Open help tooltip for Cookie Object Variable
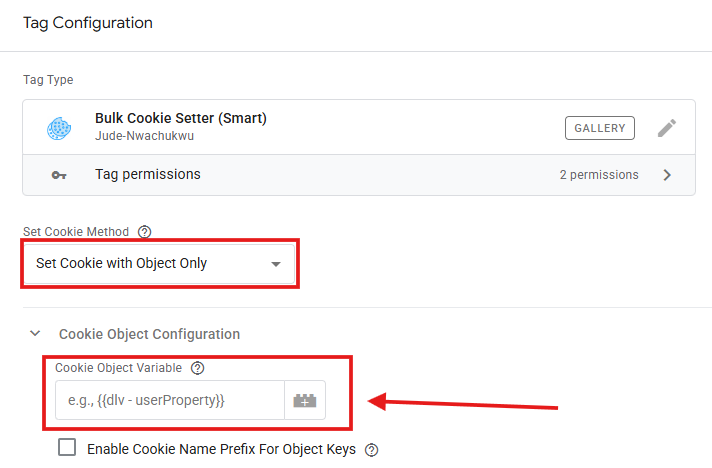This screenshot has width=712, height=468. 197,368
